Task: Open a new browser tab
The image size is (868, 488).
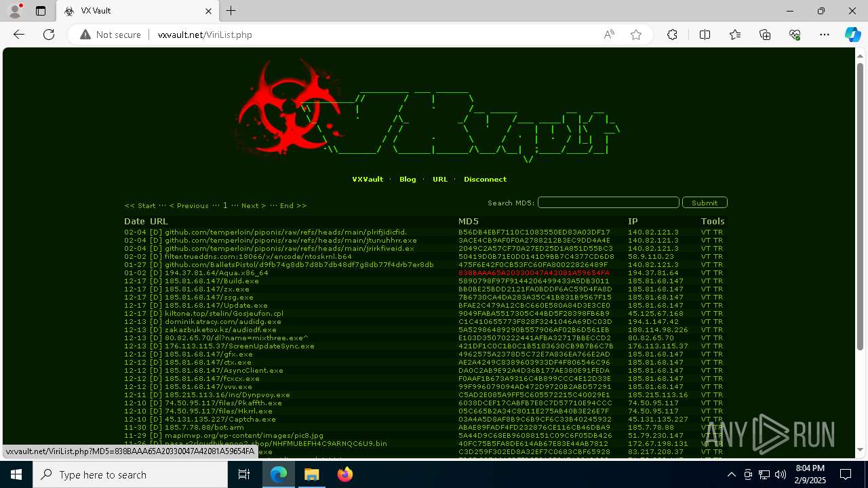Action: (231, 11)
